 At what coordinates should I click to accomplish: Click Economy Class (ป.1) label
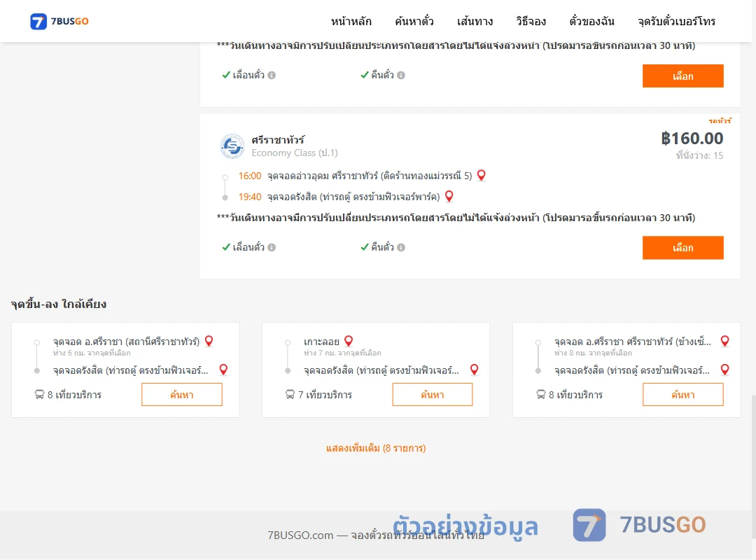[295, 153]
